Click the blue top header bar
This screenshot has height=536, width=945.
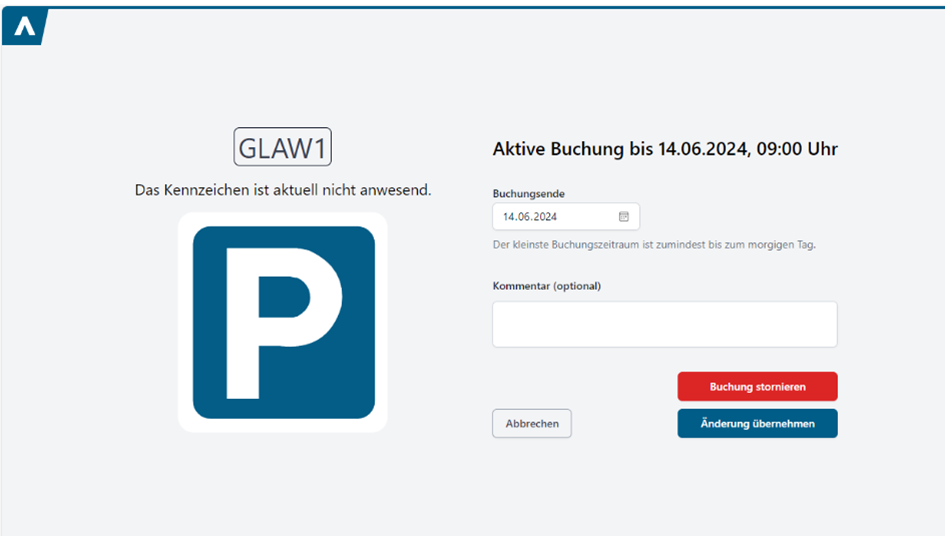click(472, 7)
